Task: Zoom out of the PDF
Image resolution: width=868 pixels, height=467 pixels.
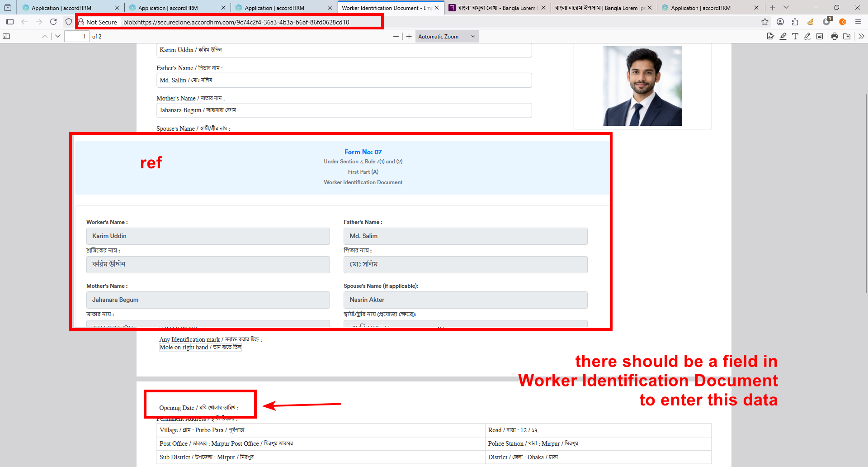Action: tap(396, 36)
